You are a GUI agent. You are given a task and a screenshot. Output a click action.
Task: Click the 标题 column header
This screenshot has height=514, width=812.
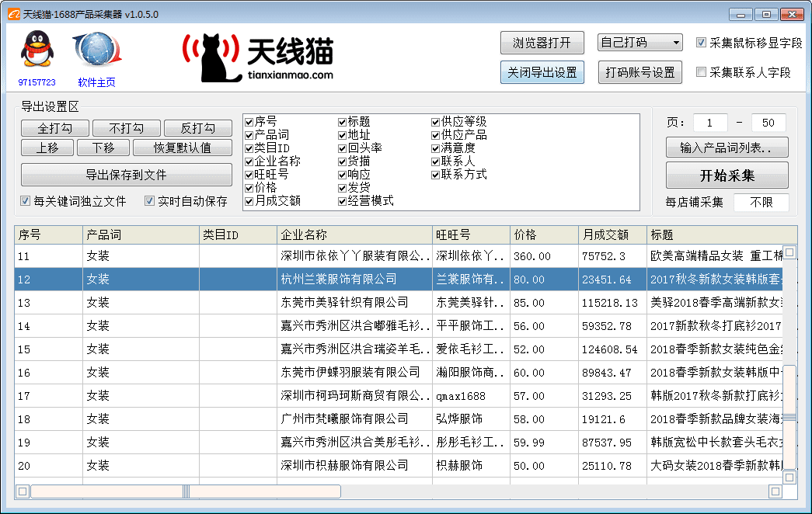pyautogui.click(x=722, y=235)
